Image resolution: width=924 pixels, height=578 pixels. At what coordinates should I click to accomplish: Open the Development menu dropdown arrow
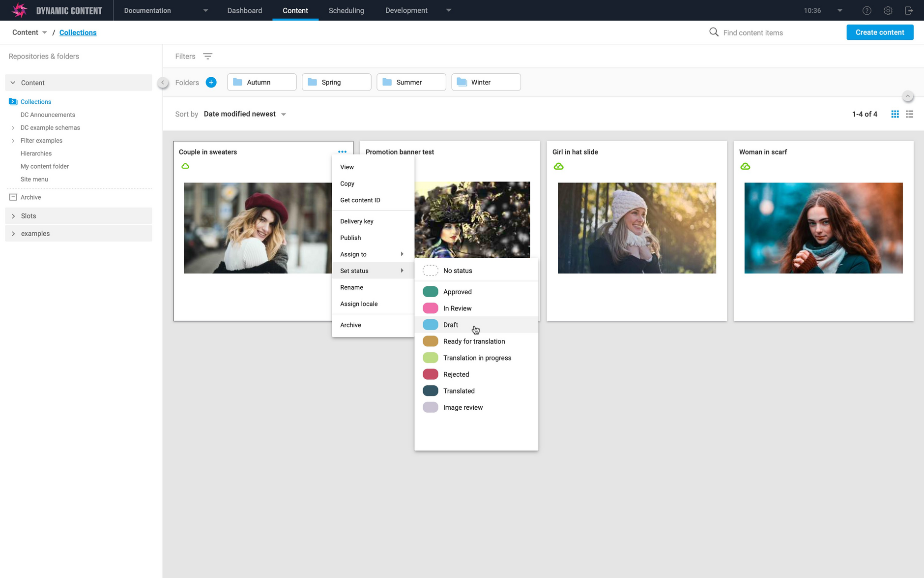(449, 10)
